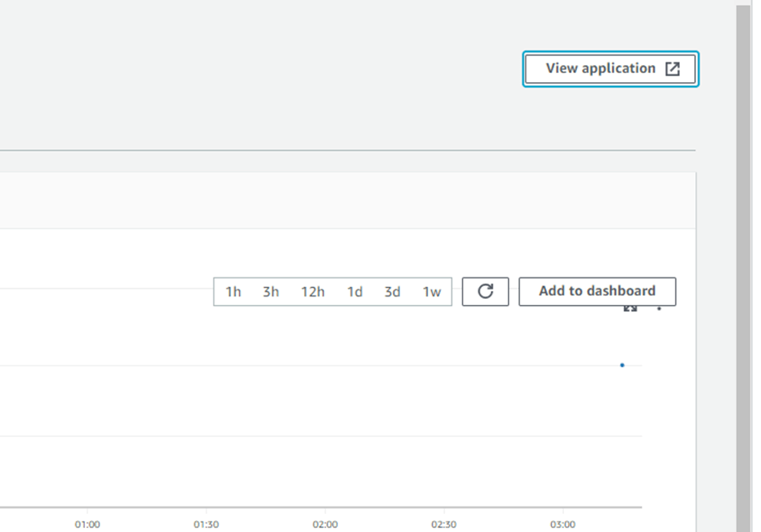Viewport: 761px width, 532px height.
Task: Set time range to 1d
Action: pos(355,291)
